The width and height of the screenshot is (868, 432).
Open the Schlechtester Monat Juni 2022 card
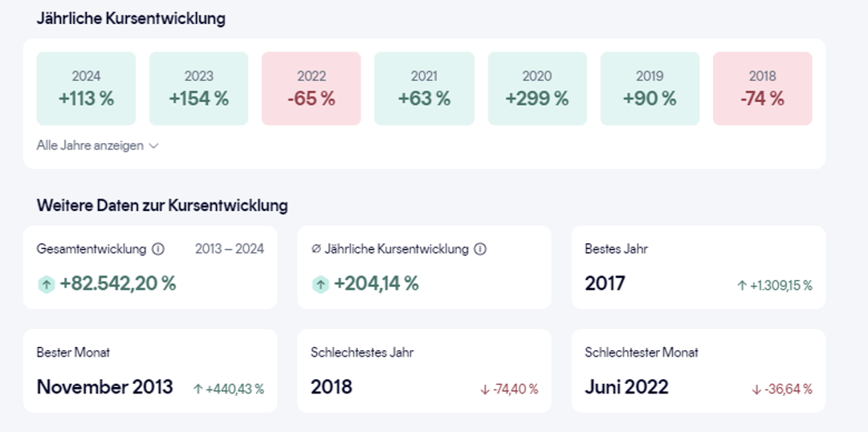pyautogui.click(x=698, y=371)
